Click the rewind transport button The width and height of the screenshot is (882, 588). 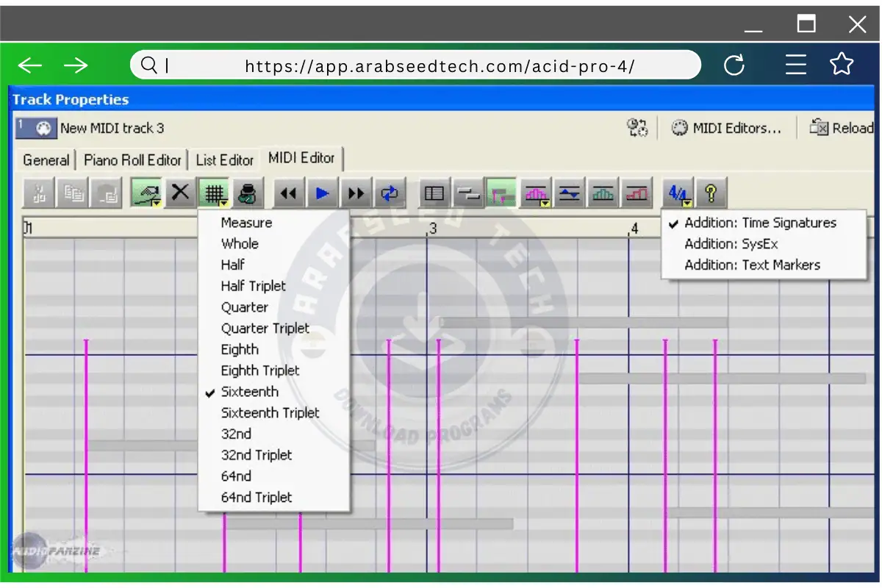[289, 194]
